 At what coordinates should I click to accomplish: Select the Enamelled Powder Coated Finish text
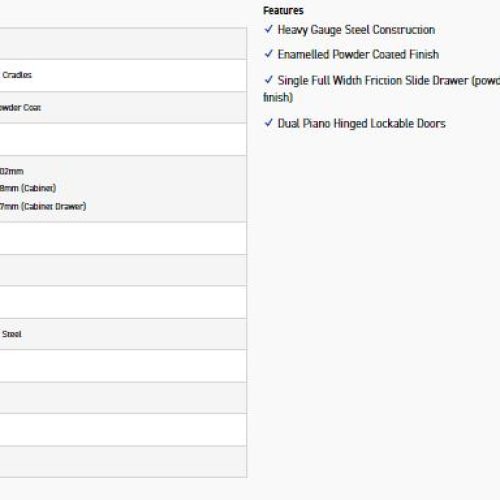coord(358,54)
